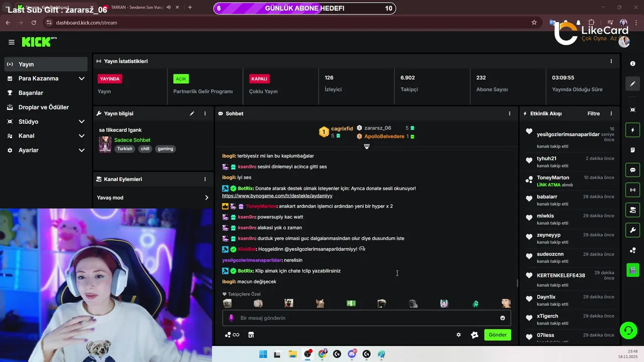Image resolution: width=644 pixels, height=362 pixels.
Task: Open the Windows Start menu
Action: [263, 354]
